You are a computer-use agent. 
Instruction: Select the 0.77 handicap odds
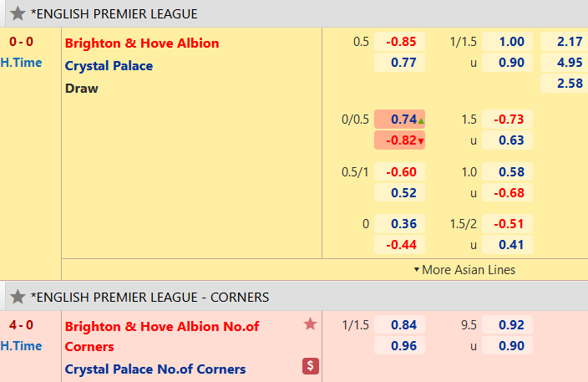coord(400,63)
